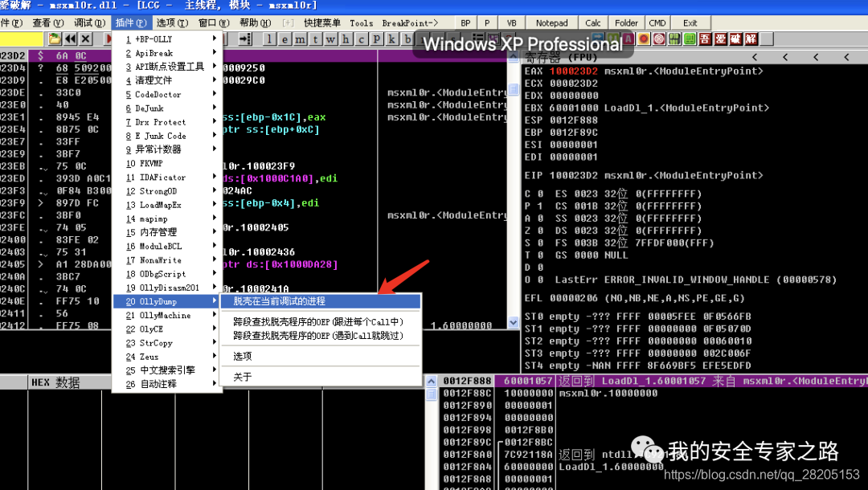Expand the 自动注释 plugin submenu
868x490 pixels.
pyautogui.click(x=167, y=384)
